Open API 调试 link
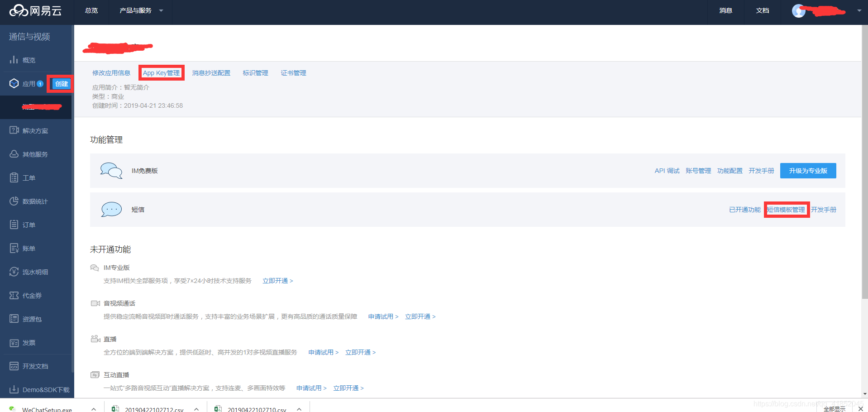The height and width of the screenshot is (412, 868). coord(667,171)
